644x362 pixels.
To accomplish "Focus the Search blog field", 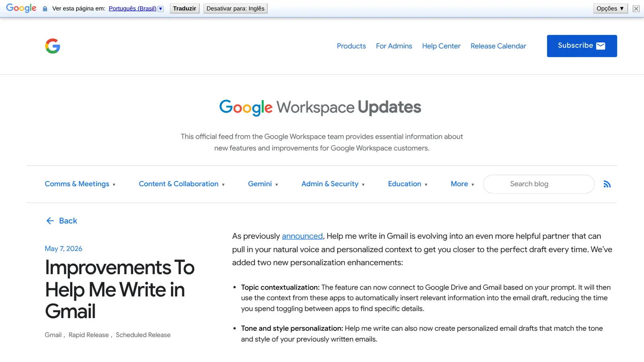I will (x=539, y=184).
